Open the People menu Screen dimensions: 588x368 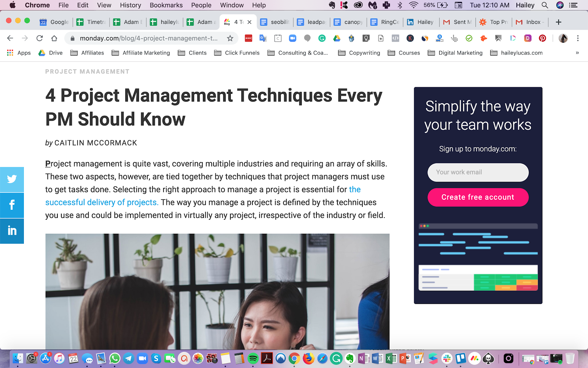pyautogui.click(x=201, y=5)
